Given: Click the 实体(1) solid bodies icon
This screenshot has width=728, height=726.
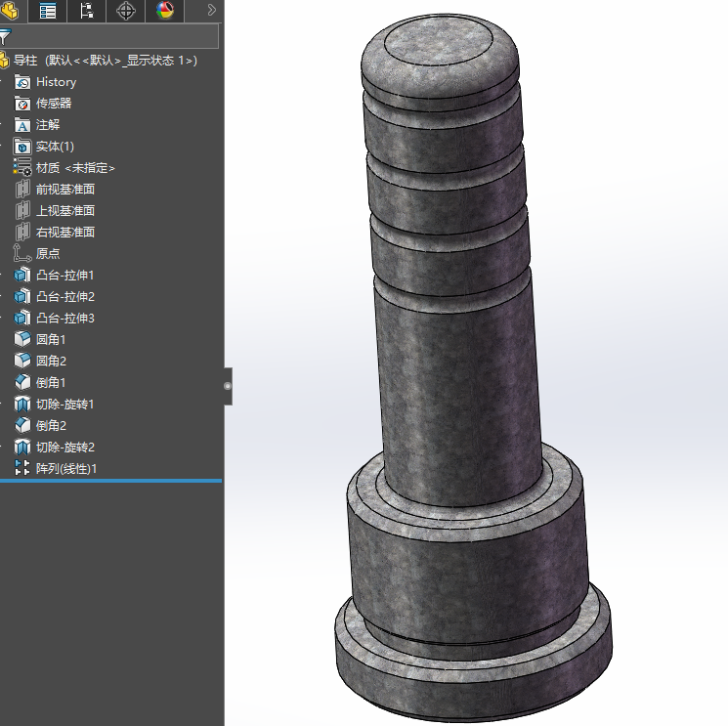Looking at the screenshot, I should [22, 147].
